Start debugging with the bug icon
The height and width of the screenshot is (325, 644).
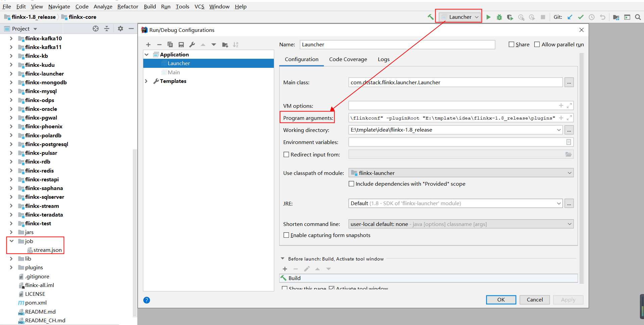[x=499, y=17]
